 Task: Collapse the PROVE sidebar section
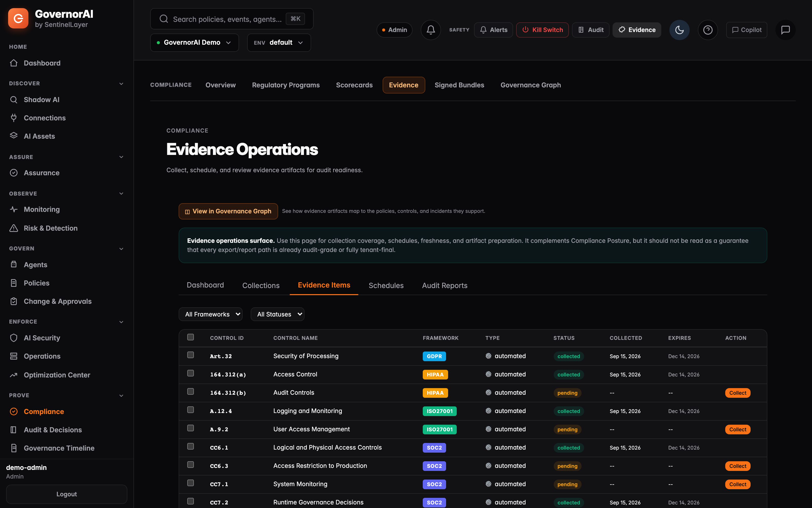(122, 395)
